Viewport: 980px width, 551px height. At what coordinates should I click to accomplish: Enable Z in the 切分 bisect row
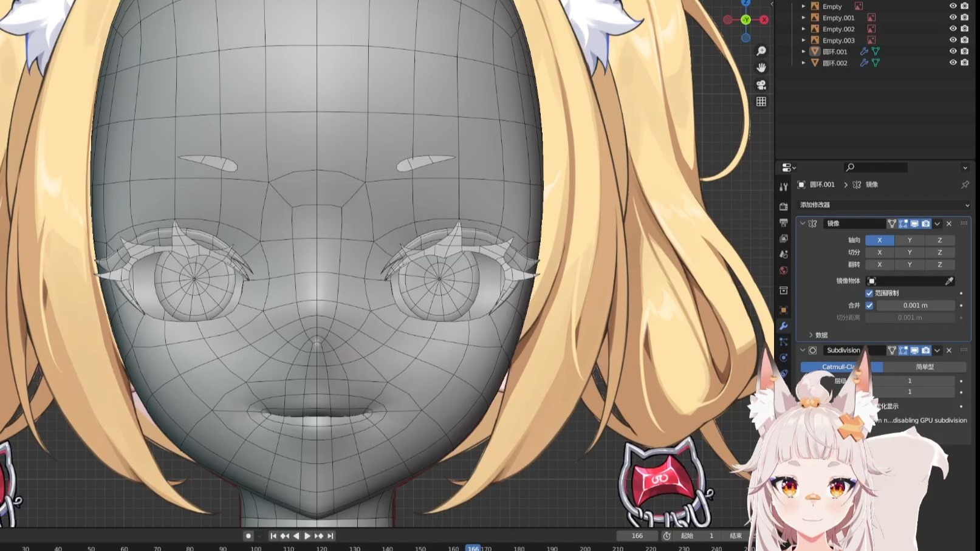939,252
